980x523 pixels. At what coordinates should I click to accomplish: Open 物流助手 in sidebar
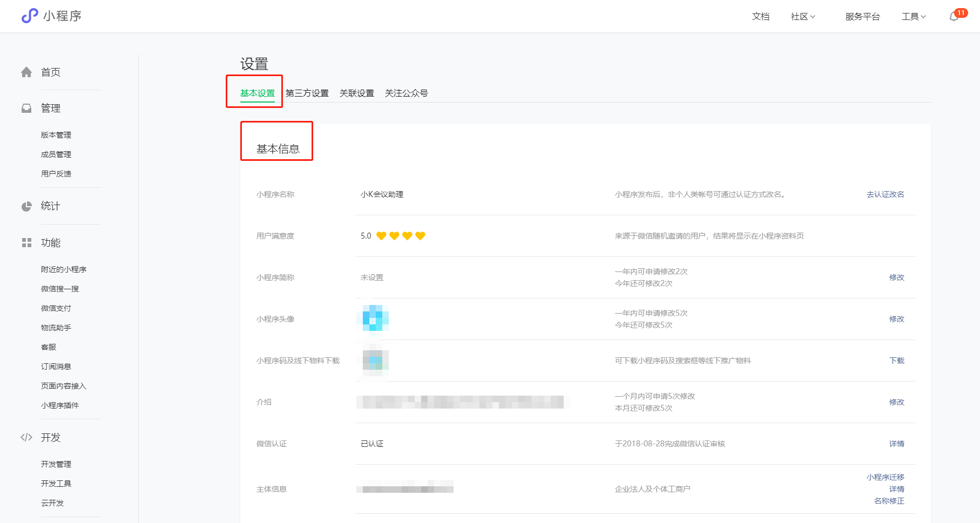(56, 328)
